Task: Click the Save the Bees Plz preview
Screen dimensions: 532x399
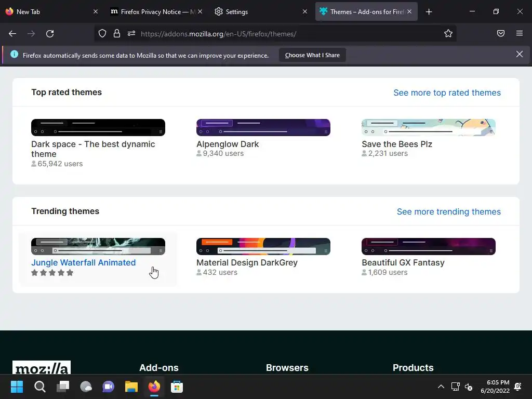Action: click(x=429, y=128)
